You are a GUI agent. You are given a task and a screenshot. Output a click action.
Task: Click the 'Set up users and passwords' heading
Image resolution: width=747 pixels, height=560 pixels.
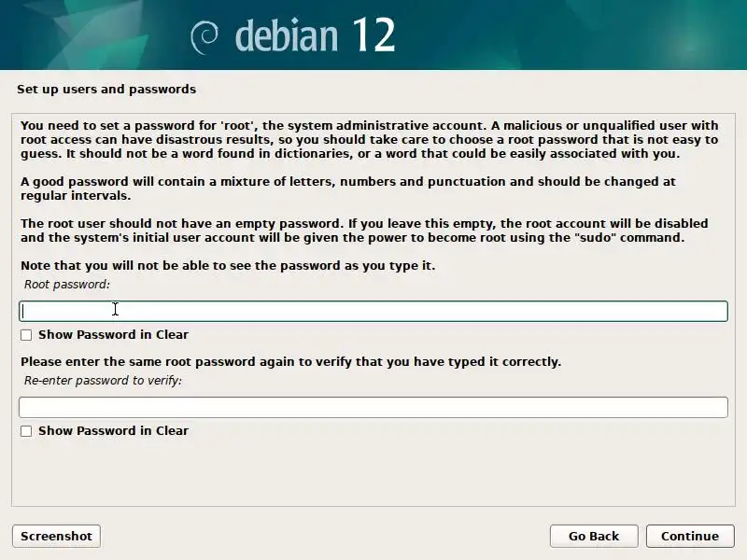click(106, 90)
